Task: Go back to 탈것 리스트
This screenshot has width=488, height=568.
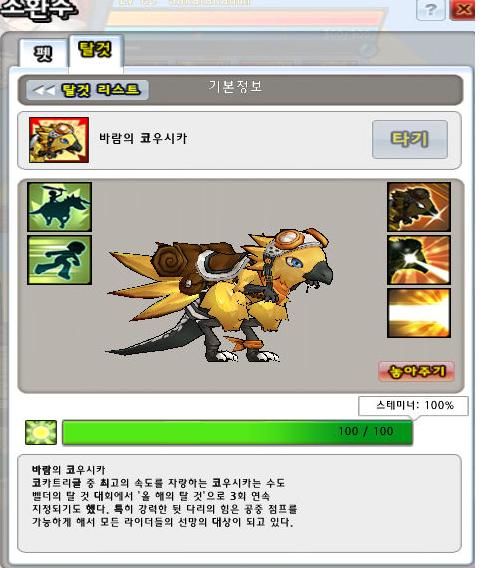Action: coord(87,89)
